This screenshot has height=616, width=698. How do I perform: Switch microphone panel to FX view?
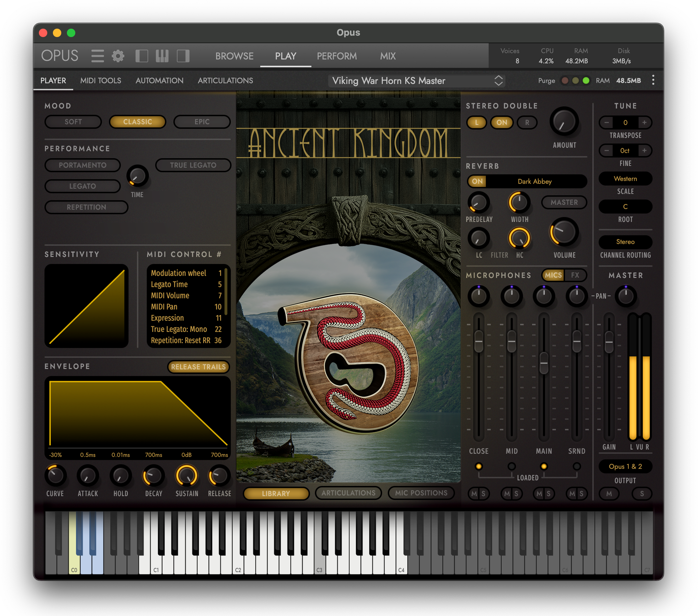tap(576, 275)
